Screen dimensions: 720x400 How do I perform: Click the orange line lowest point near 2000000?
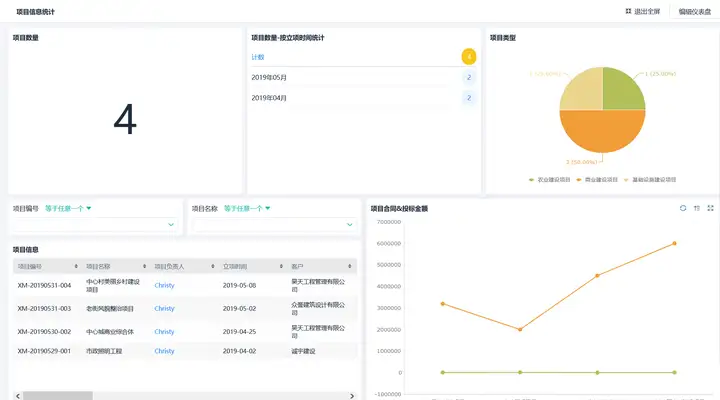coord(520,329)
